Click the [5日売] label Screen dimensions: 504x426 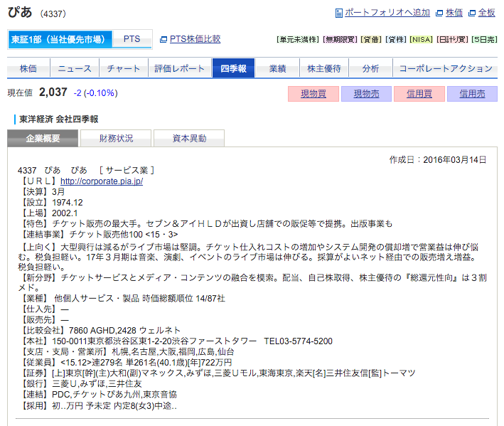tap(484, 40)
